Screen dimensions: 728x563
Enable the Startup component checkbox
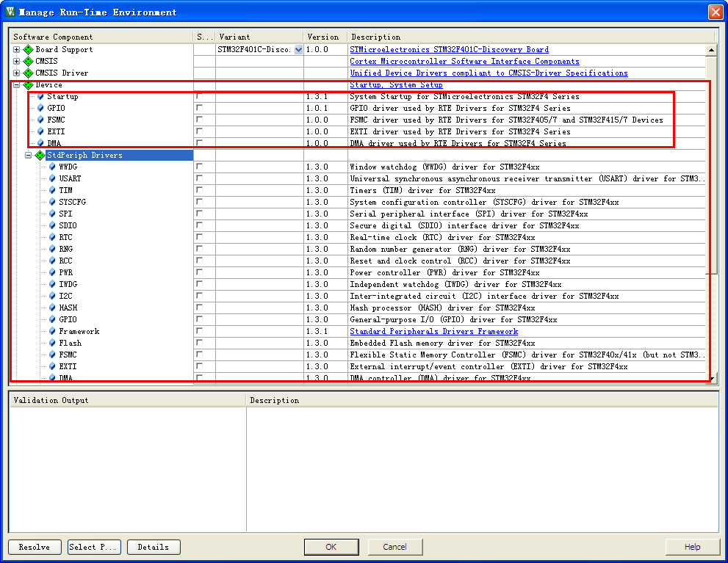point(200,96)
